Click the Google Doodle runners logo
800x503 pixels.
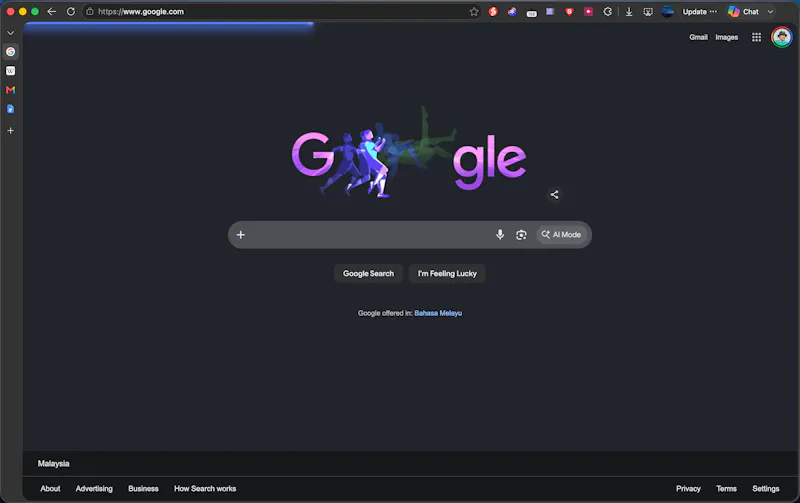click(409, 154)
